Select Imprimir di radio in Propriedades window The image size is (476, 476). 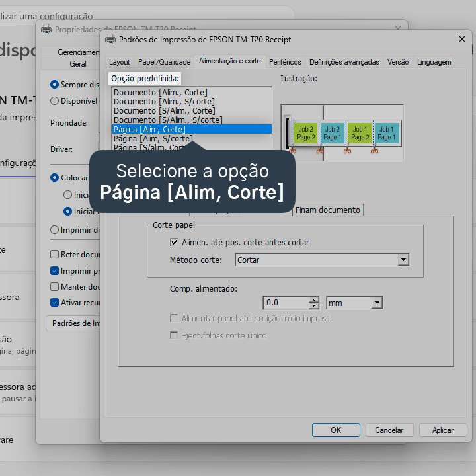(54, 230)
